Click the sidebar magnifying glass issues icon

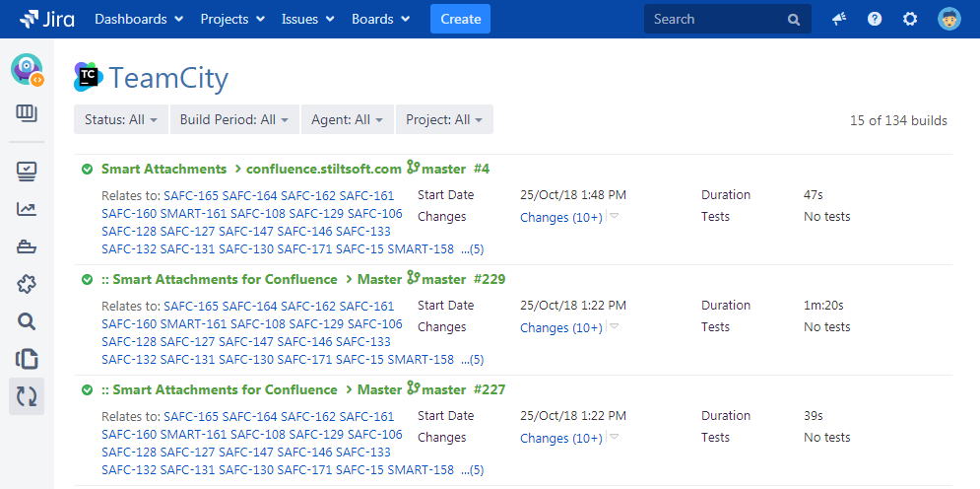pos(27,321)
